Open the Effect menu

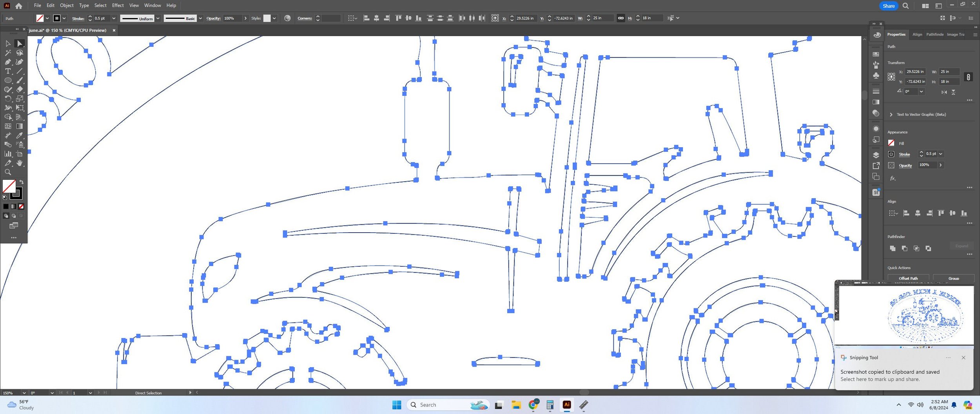118,5
